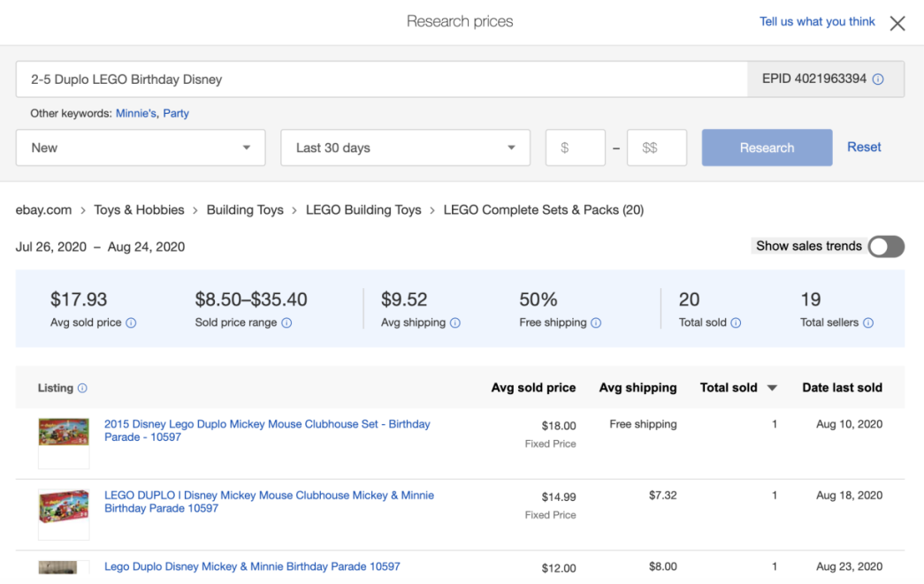Sort by Total sold column arrow

pos(772,388)
